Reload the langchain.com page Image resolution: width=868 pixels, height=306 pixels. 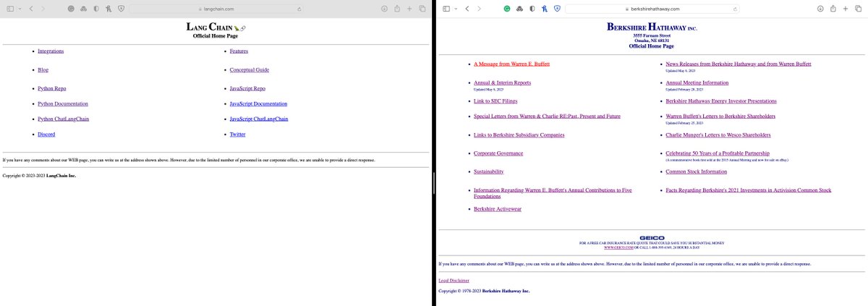pyautogui.click(x=299, y=9)
